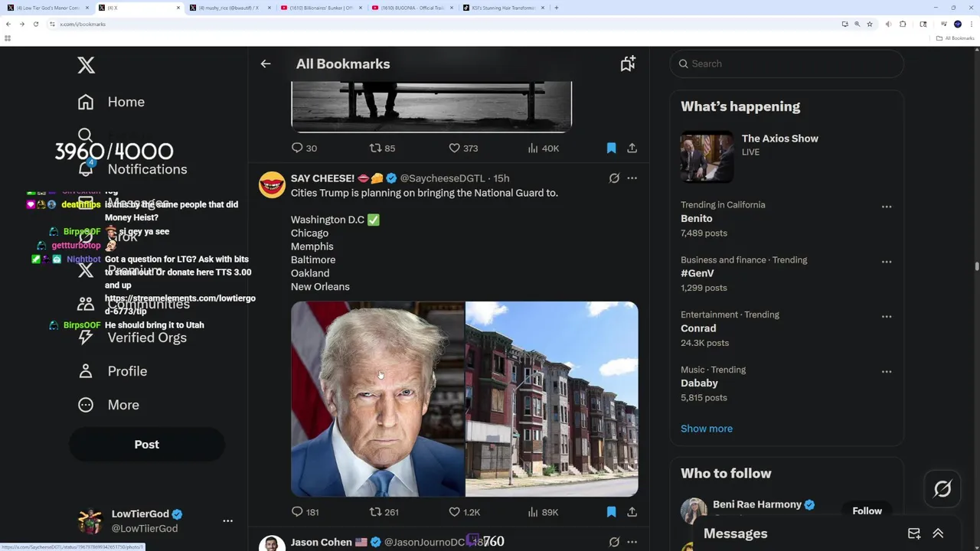
Task: Follow Beni Rae Harmony
Action: coord(867,510)
